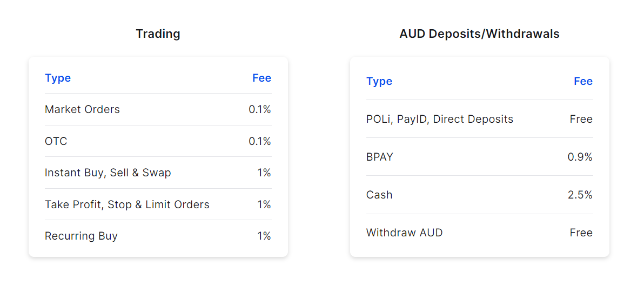Image resolution: width=644 pixels, height=291 pixels.
Task: Click the POLi, PayID, Direct Deposits row
Action: (440, 119)
